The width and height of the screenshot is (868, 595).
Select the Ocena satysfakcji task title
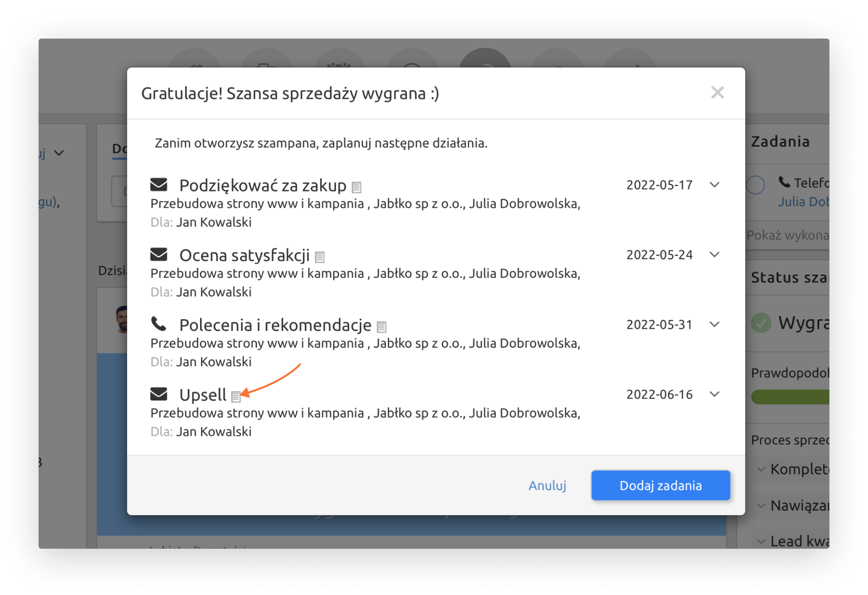(244, 255)
